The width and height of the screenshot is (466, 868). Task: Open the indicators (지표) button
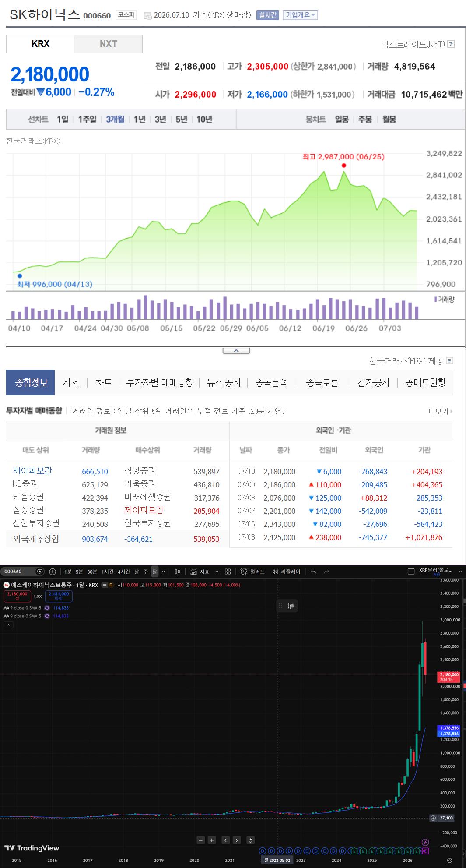200,572
